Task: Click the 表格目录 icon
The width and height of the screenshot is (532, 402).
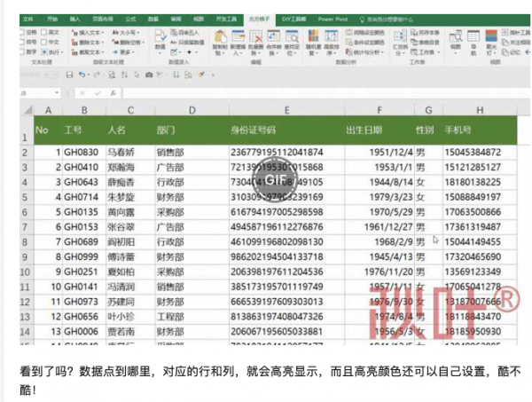Action: (414, 42)
